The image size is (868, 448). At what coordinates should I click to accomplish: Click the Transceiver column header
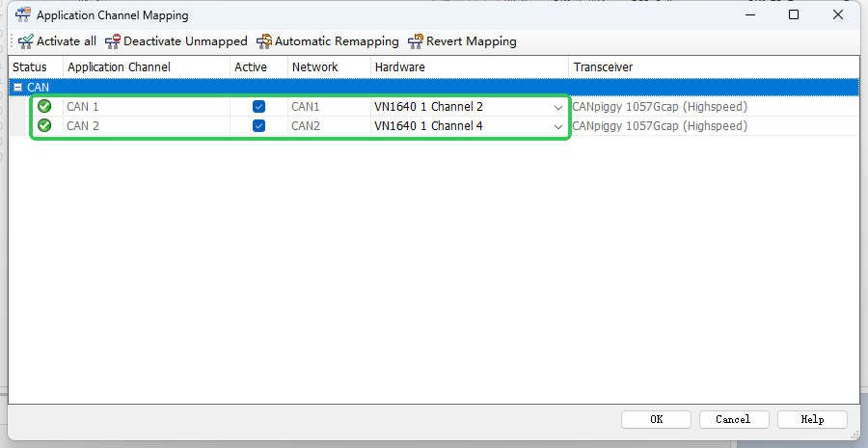coord(714,66)
